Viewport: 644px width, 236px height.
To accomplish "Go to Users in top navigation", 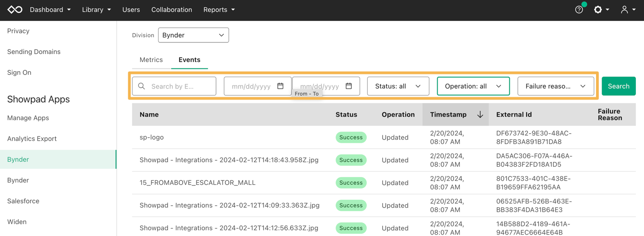I will point(131,10).
